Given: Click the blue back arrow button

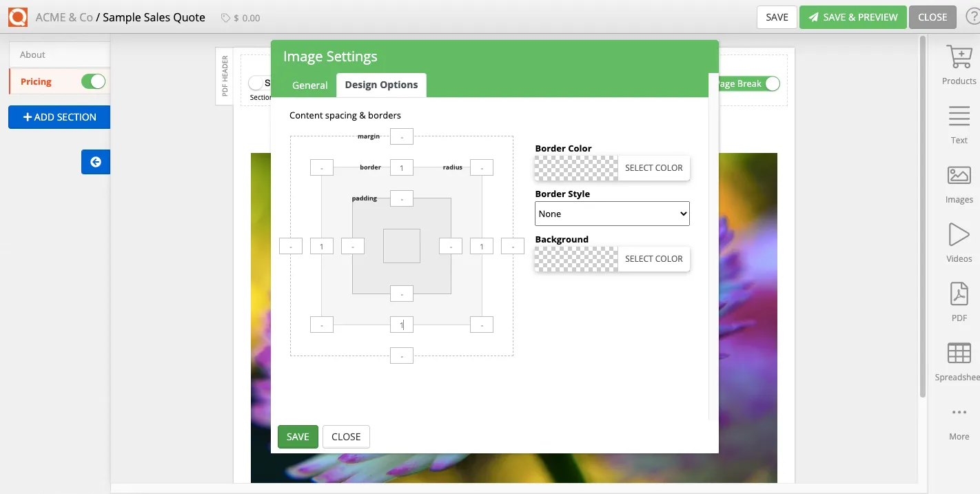Looking at the screenshot, I should (x=95, y=162).
